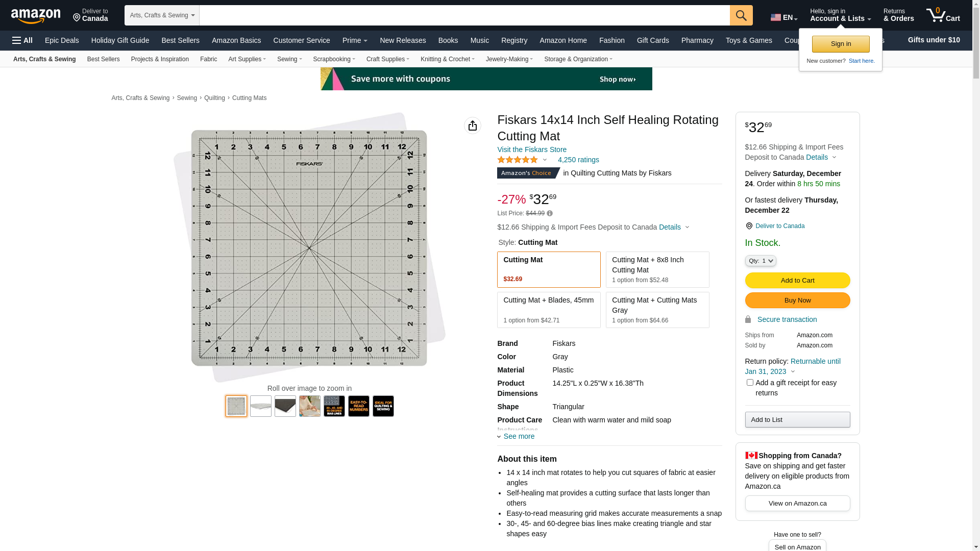Check the gift receipt checkbox
Image resolution: width=980 pixels, height=551 pixels.
(x=750, y=382)
